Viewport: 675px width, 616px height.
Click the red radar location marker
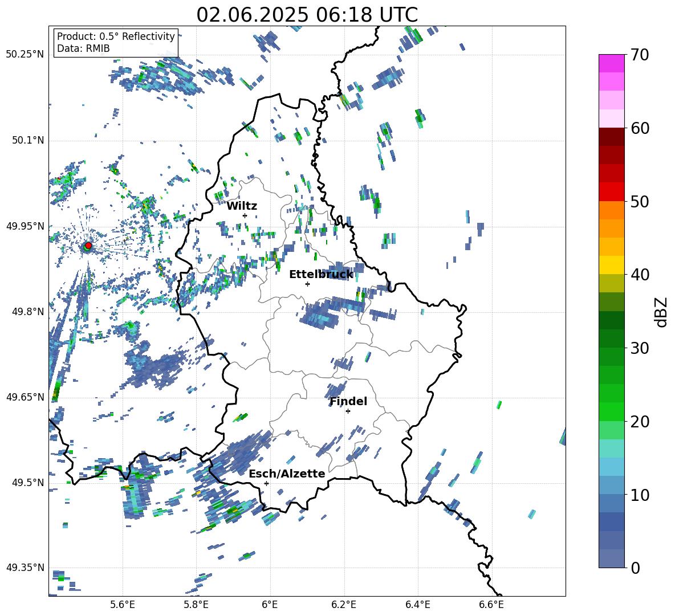[88, 245]
